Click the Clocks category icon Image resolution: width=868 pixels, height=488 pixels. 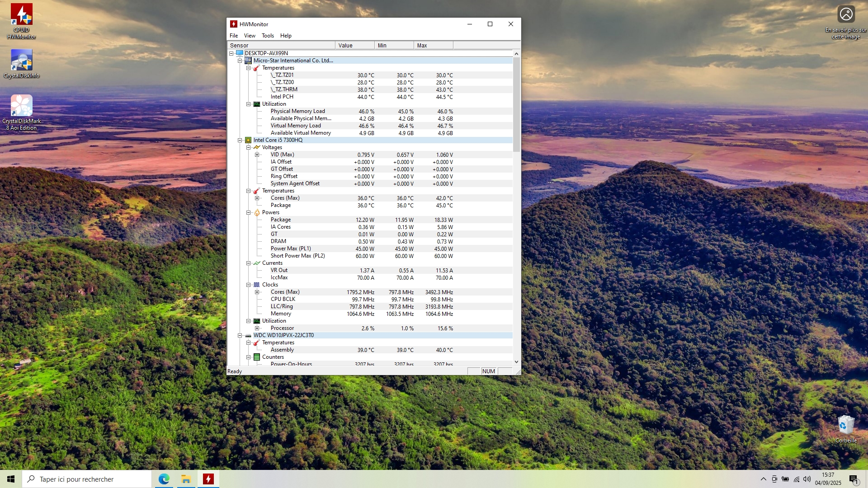tap(257, 285)
